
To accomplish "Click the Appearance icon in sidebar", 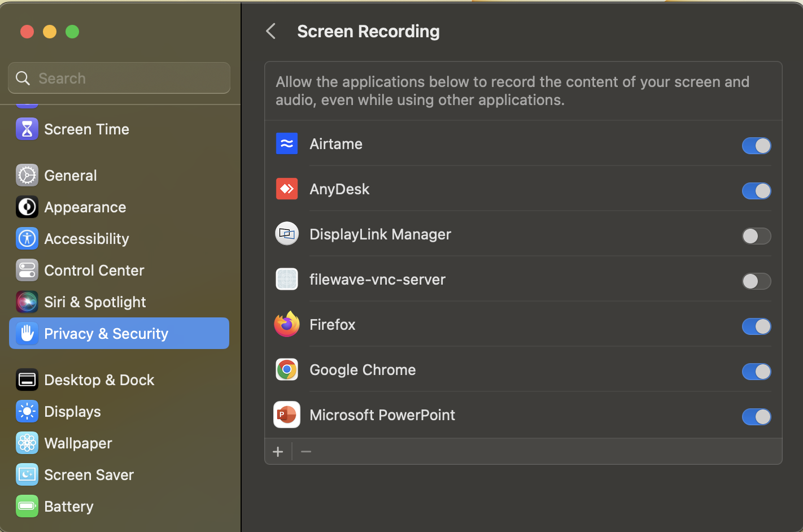I will point(27,207).
